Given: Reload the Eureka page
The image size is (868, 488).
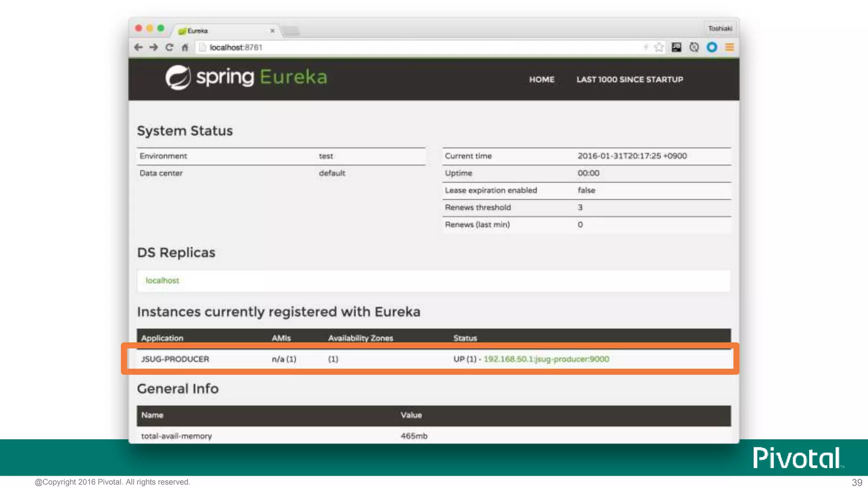Looking at the screenshot, I should pyautogui.click(x=169, y=47).
